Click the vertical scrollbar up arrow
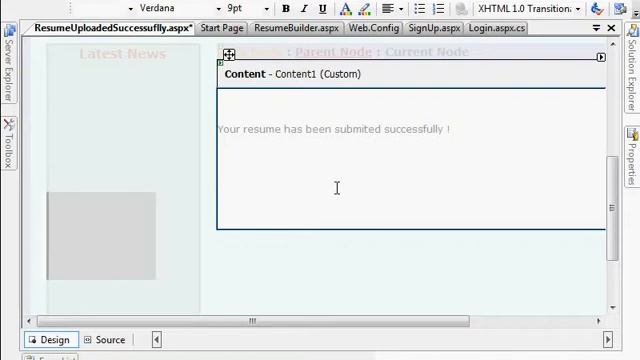The image size is (640, 360). tap(613, 44)
